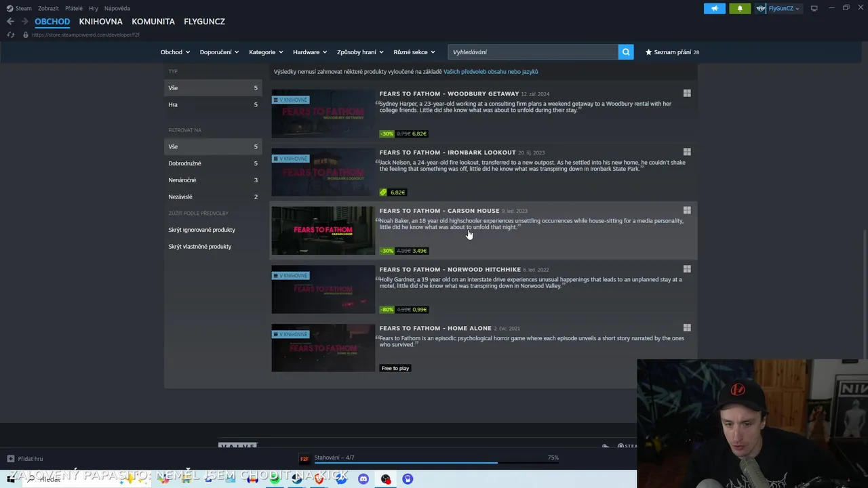The width and height of the screenshot is (868, 488).
Task: Filter by the Nezávislé tag
Action: (x=213, y=197)
